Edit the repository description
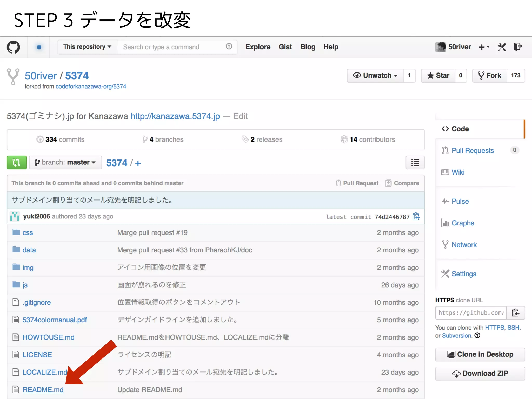Image resolution: width=532 pixels, height=399 pixels. (240, 116)
